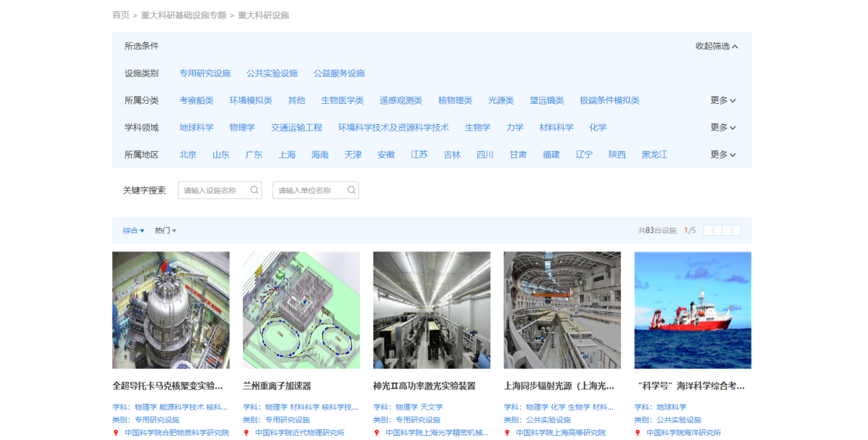
Task: Click location pin beside 中国科学院上海高等研究院
Action: click(507, 432)
